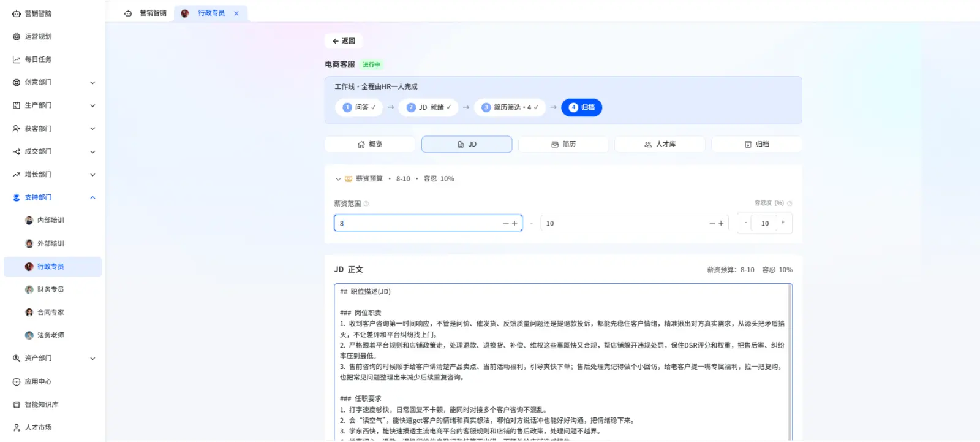Click the tolerance percentage value field
Viewport: 980px width, 442px height.
764,223
